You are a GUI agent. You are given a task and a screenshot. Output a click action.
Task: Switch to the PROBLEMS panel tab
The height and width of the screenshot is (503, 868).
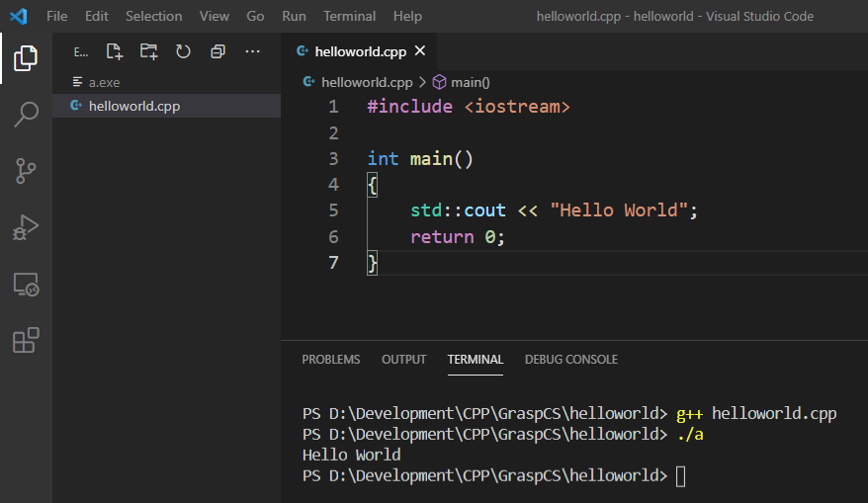(331, 360)
